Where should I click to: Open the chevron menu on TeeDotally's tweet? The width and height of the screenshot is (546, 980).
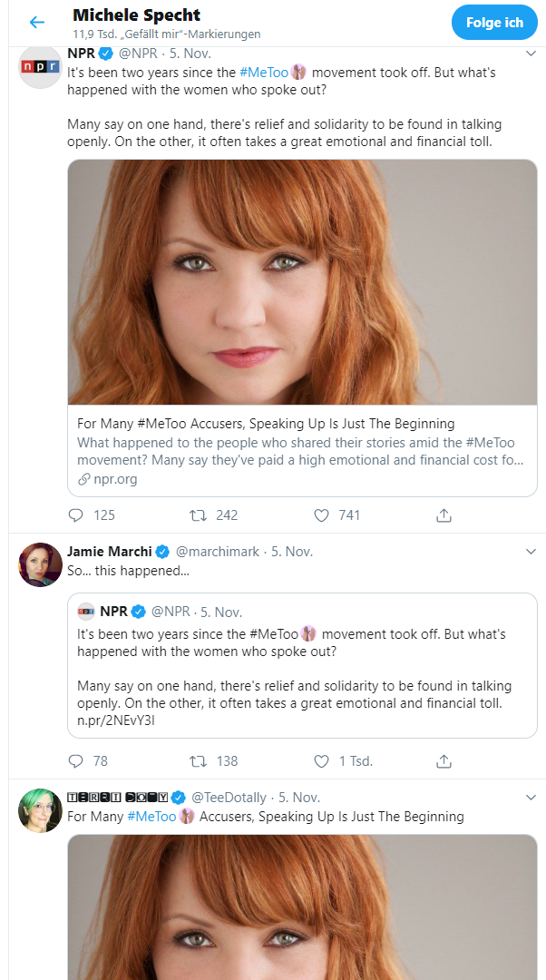coord(531,798)
